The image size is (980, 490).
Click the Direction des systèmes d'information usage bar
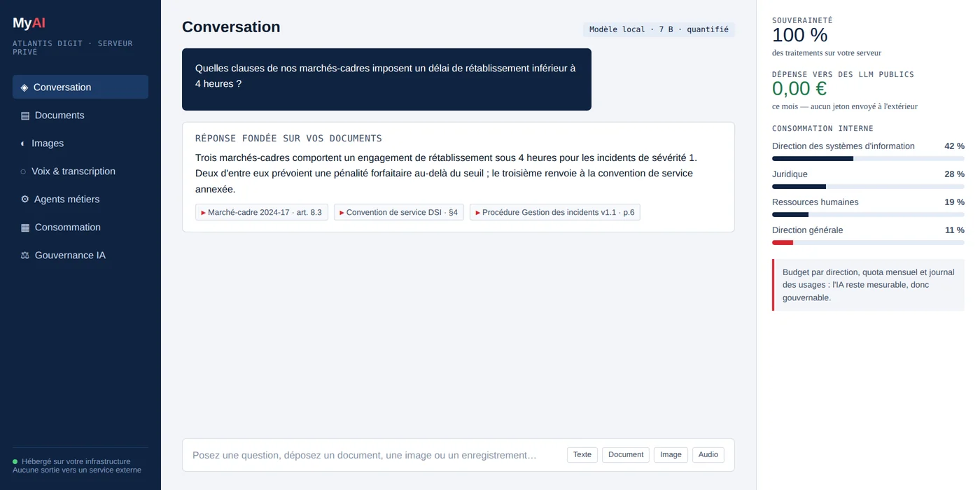pos(868,159)
